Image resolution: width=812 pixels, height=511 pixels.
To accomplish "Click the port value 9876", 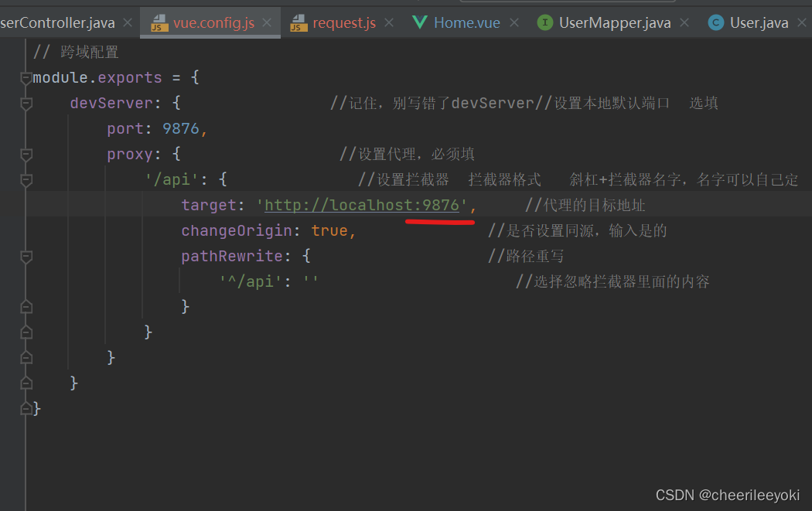I will click(x=181, y=128).
